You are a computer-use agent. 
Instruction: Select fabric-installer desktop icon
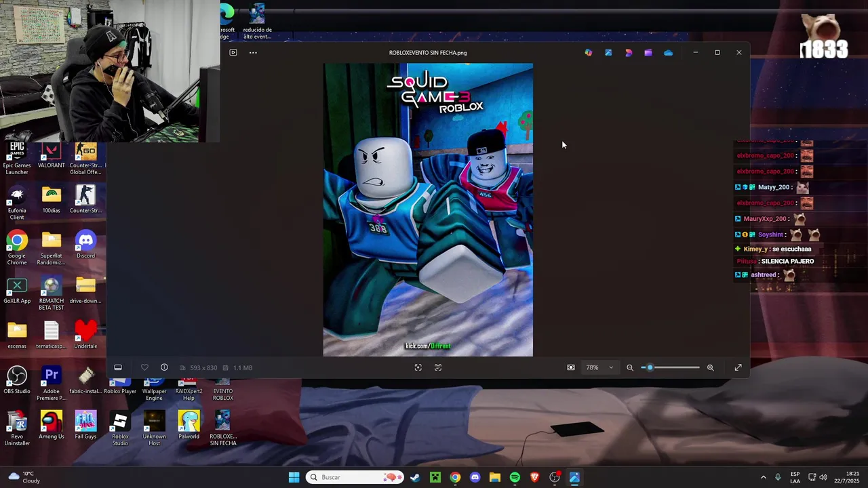tap(85, 381)
